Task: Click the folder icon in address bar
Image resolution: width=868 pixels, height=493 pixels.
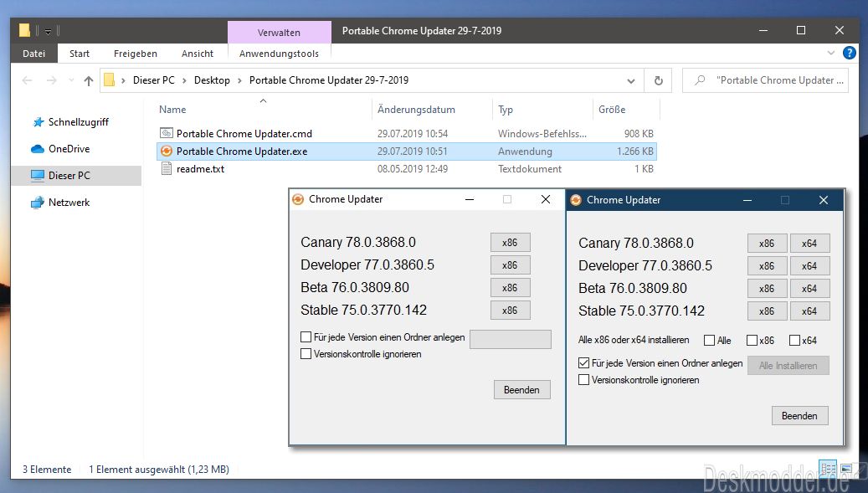Action: [x=109, y=80]
